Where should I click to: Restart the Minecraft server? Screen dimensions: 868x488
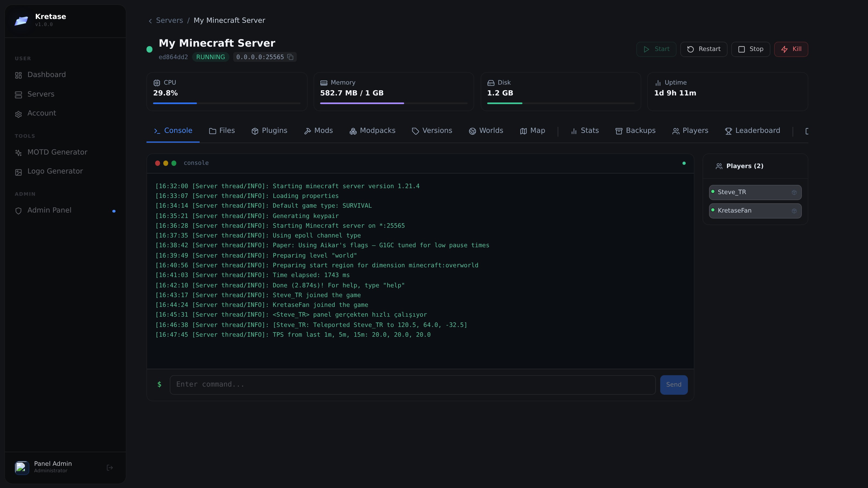[x=704, y=49]
